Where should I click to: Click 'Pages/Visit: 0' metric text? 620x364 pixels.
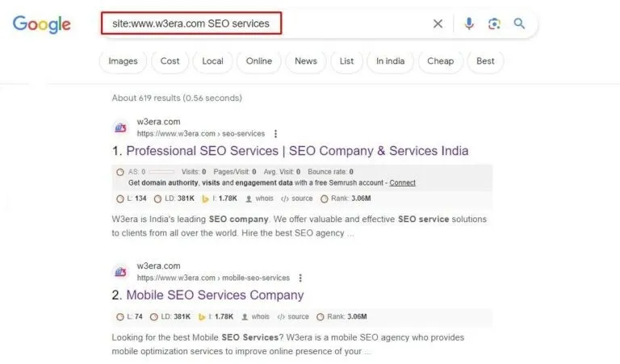(235, 172)
